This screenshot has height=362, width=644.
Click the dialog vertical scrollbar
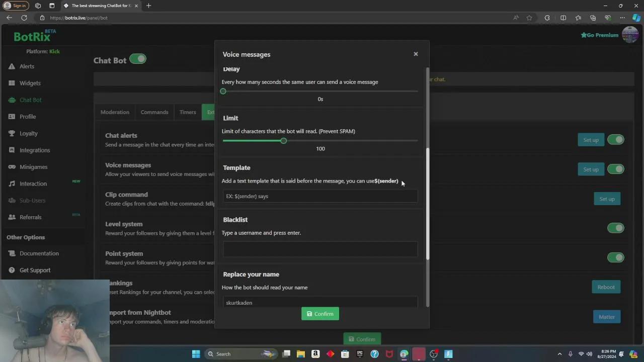[x=428, y=204]
